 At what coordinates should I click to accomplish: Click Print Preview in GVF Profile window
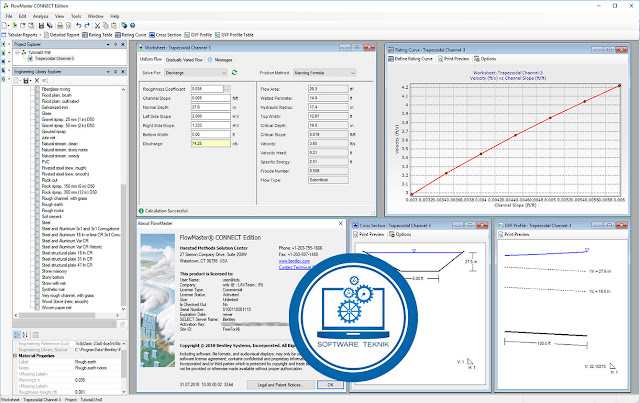(513, 235)
